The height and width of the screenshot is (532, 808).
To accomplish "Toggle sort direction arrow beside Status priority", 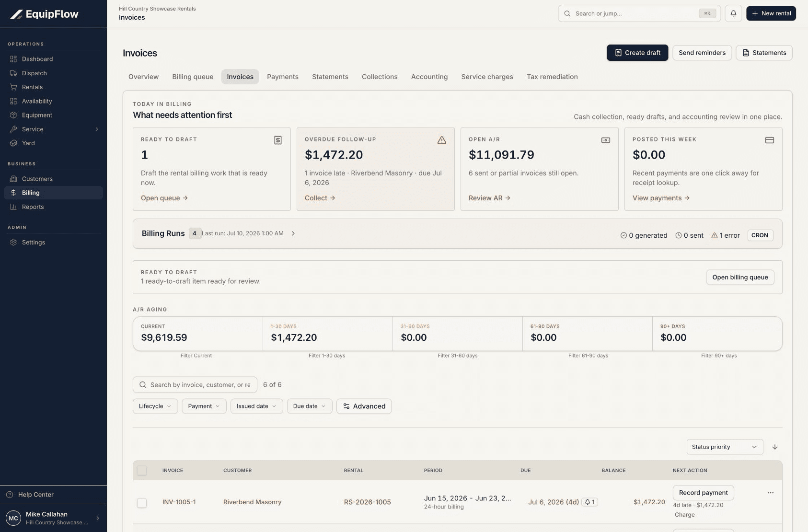I will 775,447.
